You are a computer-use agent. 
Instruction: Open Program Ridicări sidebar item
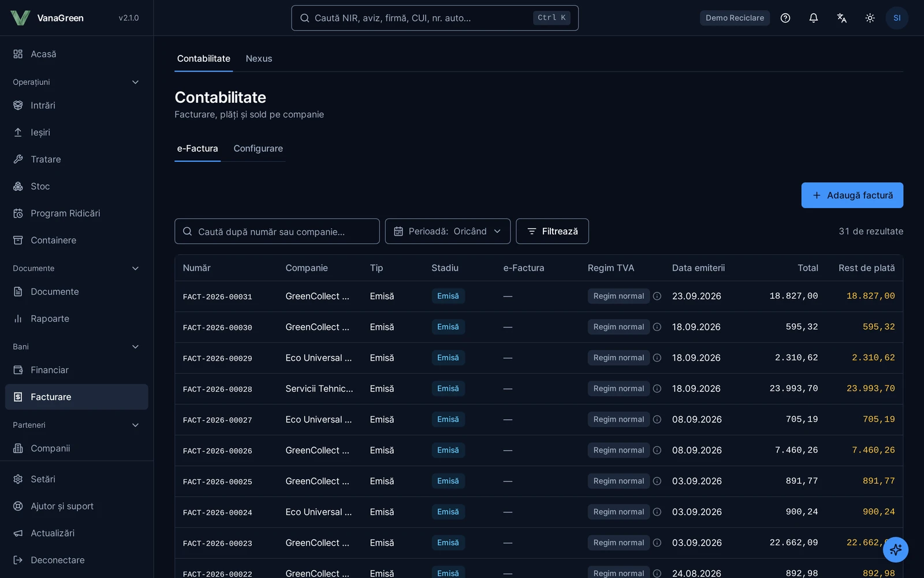click(x=77, y=213)
